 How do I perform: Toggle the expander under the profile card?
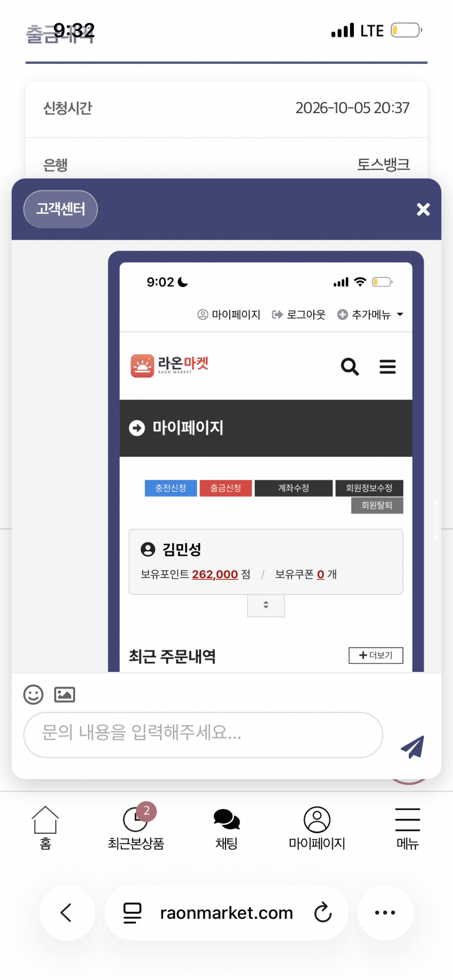[x=266, y=605]
